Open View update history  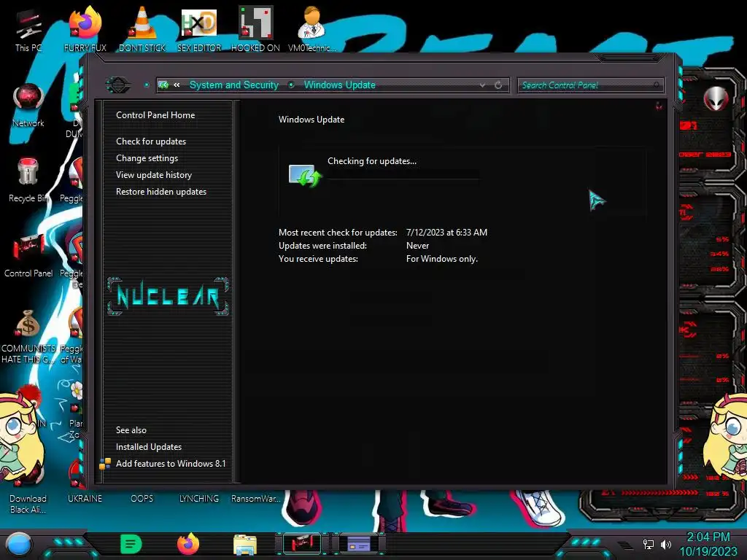coord(154,175)
